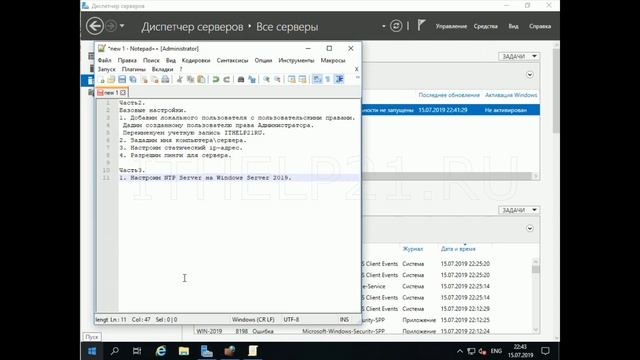640x360 pixels.
Task: Launch Internet Explorer from the taskbar
Action: pos(161,351)
